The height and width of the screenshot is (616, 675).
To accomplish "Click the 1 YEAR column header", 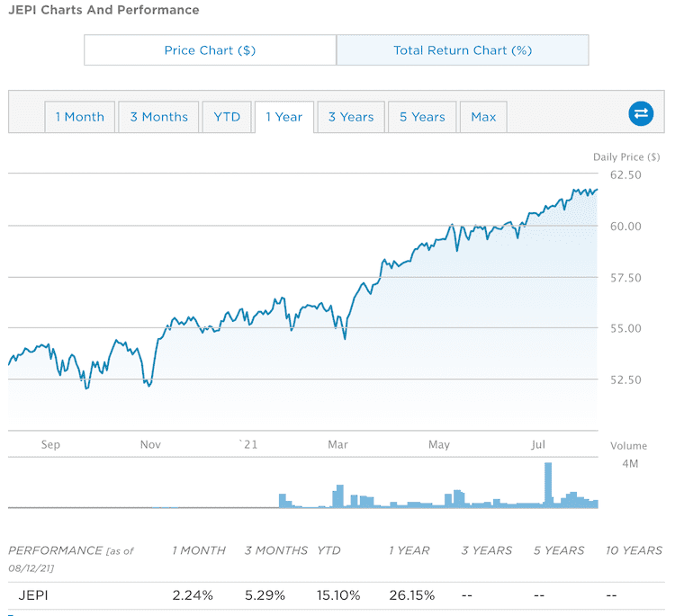I will pos(409,550).
